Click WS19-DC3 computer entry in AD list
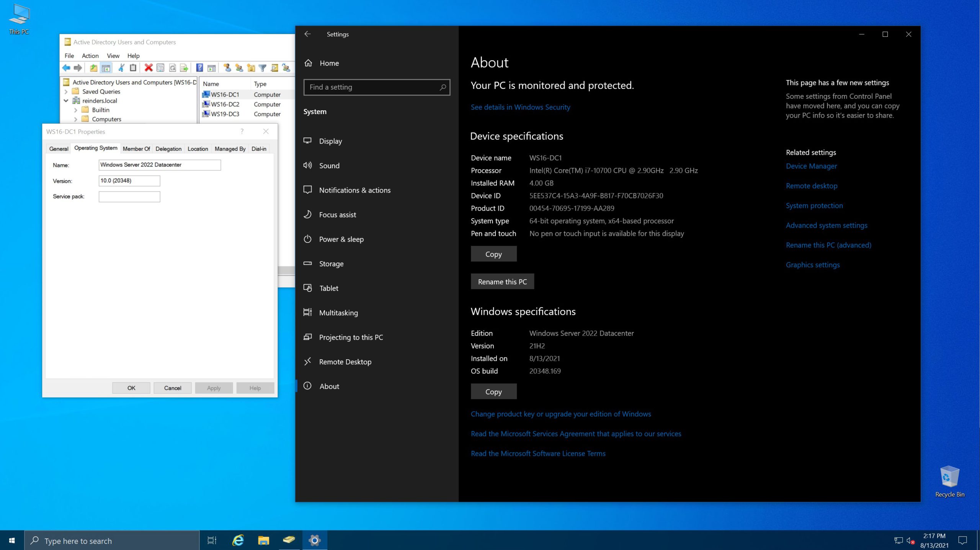The width and height of the screenshot is (980, 550). [x=225, y=114]
